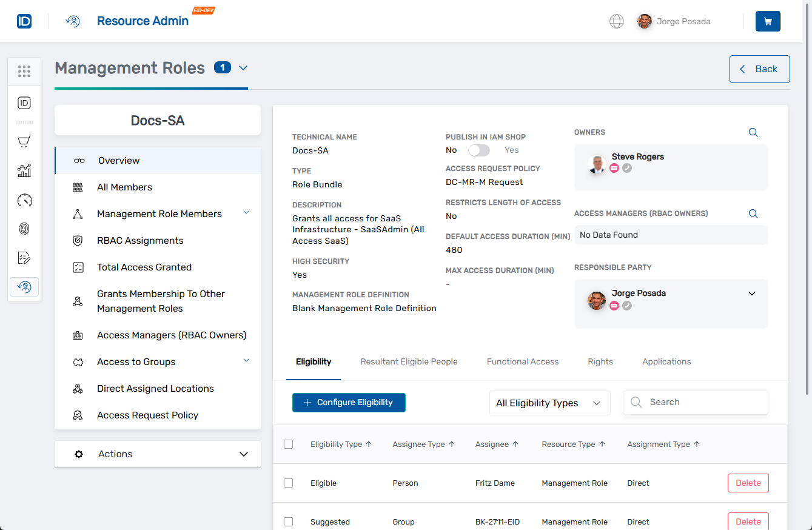Check the Eligible Fritz Dame row checkbox
The width and height of the screenshot is (812, 530).
288,483
